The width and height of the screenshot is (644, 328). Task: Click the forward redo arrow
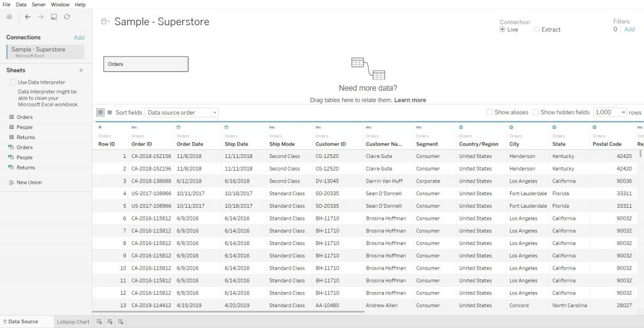(41, 17)
